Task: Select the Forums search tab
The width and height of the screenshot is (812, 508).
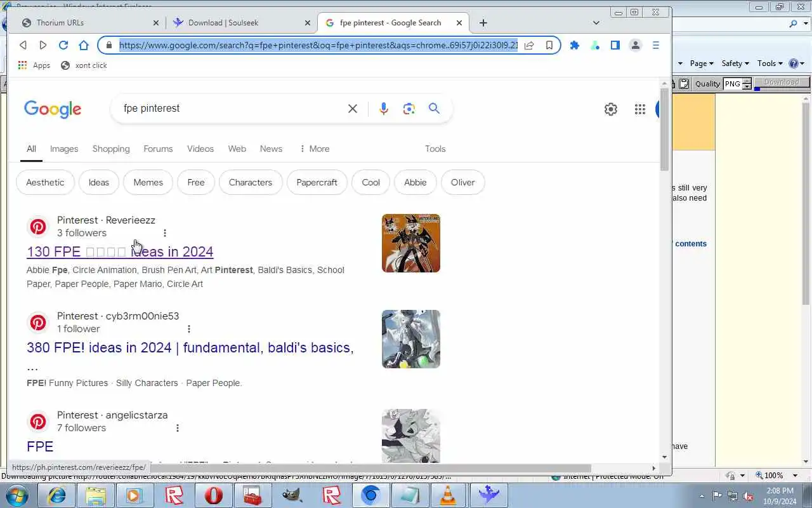Action: coord(158,149)
